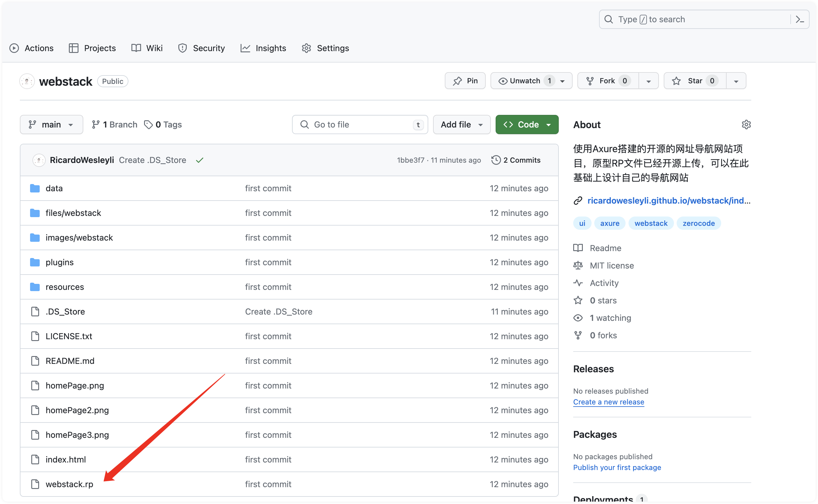Image resolution: width=818 pixels, height=504 pixels.
Task: Fork the webstack repository
Action: [x=608, y=81]
